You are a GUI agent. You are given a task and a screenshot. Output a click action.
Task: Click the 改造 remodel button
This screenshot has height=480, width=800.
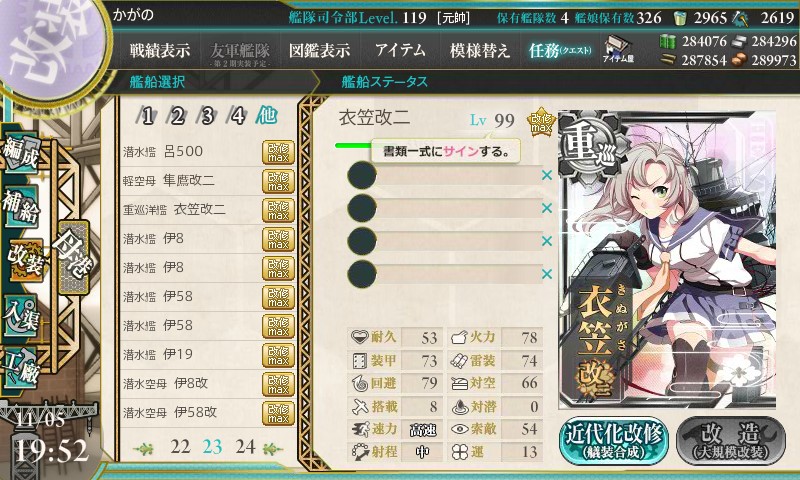(731, 441)
